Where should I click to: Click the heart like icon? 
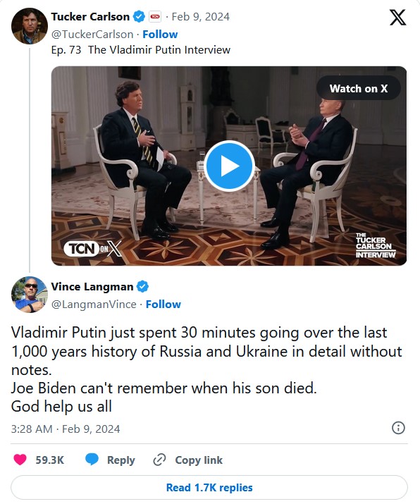(x=20, y=460)
